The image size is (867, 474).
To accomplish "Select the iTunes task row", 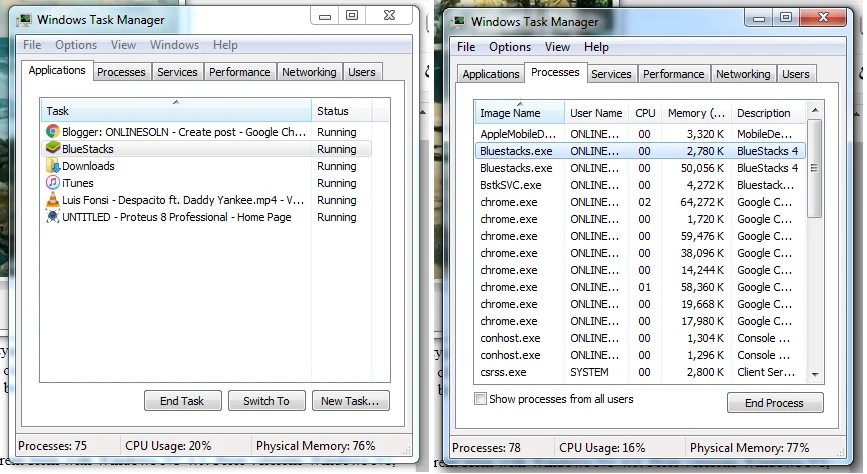I will coord(206,183).
